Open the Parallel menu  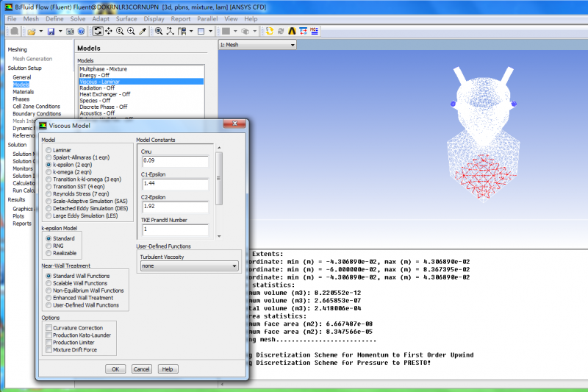tap(207, 19)
